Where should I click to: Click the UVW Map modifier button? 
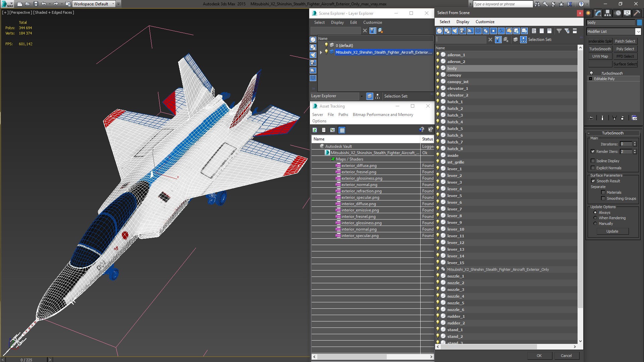600,56
